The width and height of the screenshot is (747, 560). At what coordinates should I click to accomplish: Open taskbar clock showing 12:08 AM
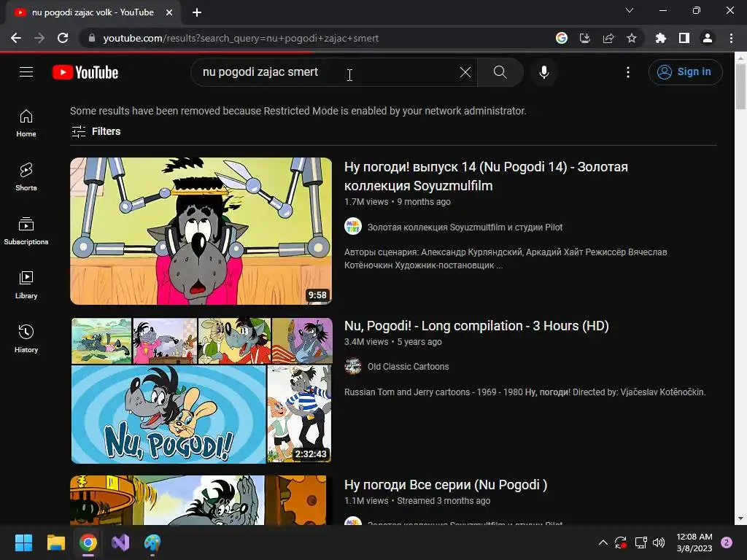click(694, 542)
